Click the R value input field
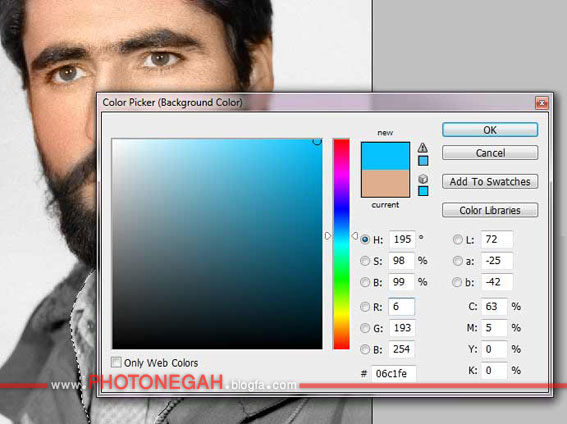 click(401, 307)
